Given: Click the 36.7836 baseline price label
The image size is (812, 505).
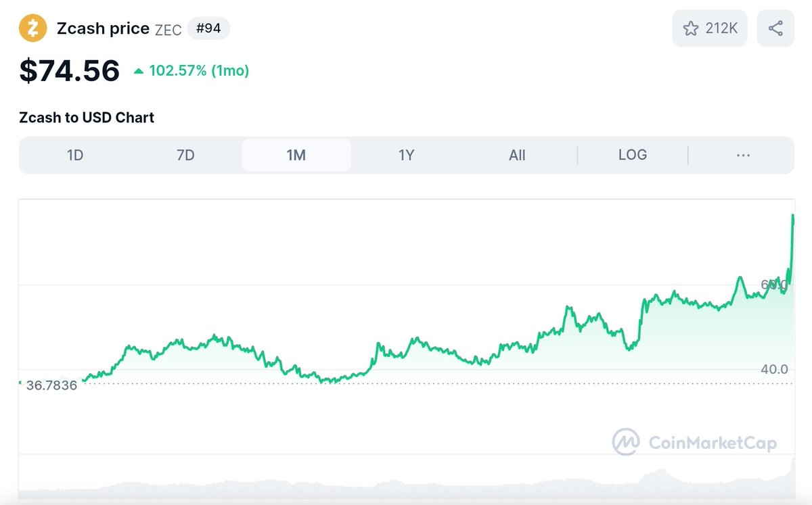Looking at the screenshot, I should [x=51, y=385].
